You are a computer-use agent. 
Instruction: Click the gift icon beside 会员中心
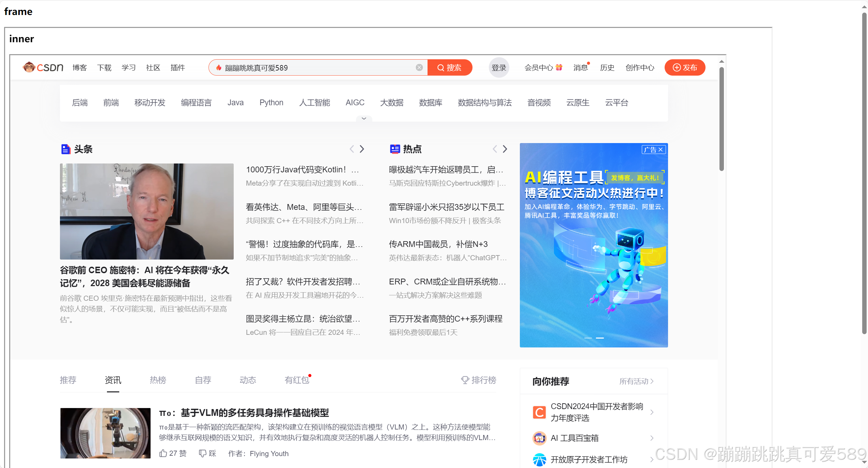pos(559,67)
